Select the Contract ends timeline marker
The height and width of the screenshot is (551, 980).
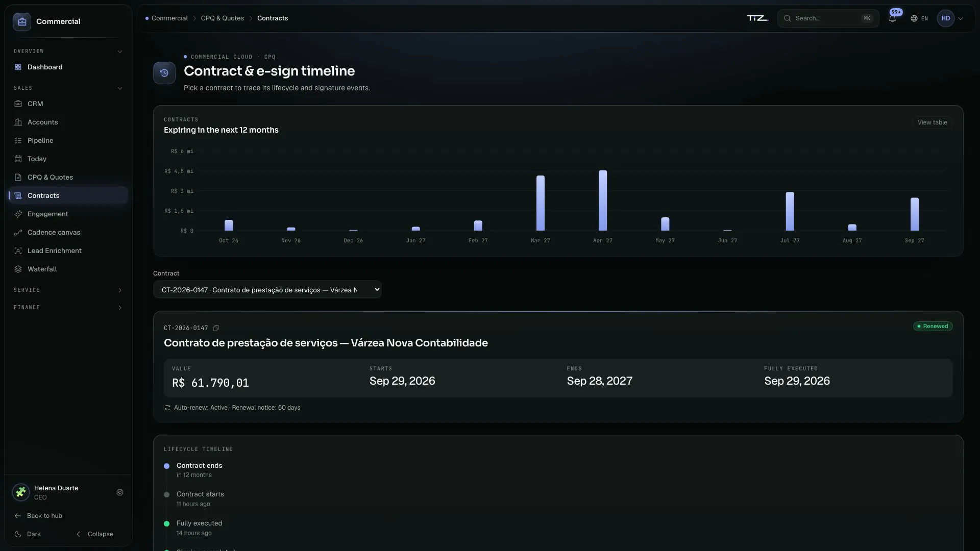click(x=166, y=466)
